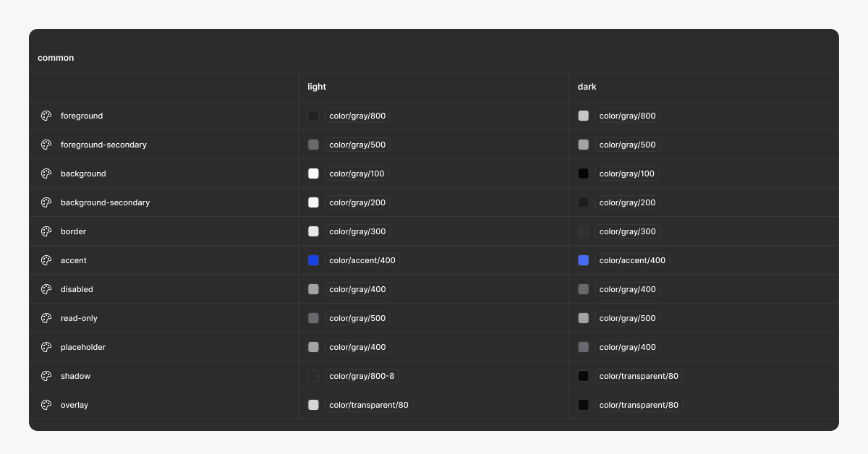Click the color/gray/800-8 token for shadow
868x454 pixels.
[361, 376]
